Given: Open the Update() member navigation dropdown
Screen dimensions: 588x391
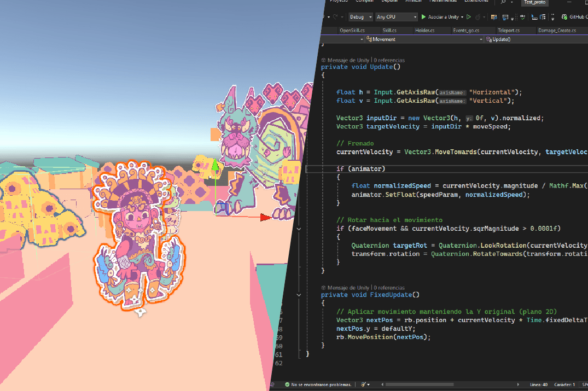Looking at the screenshot, I should click(536, 39).
